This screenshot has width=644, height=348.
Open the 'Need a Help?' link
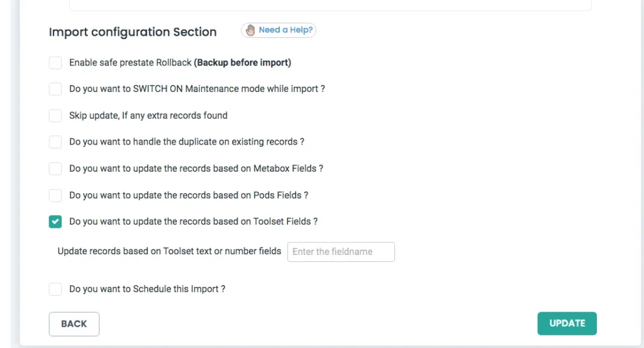[286, 30]
